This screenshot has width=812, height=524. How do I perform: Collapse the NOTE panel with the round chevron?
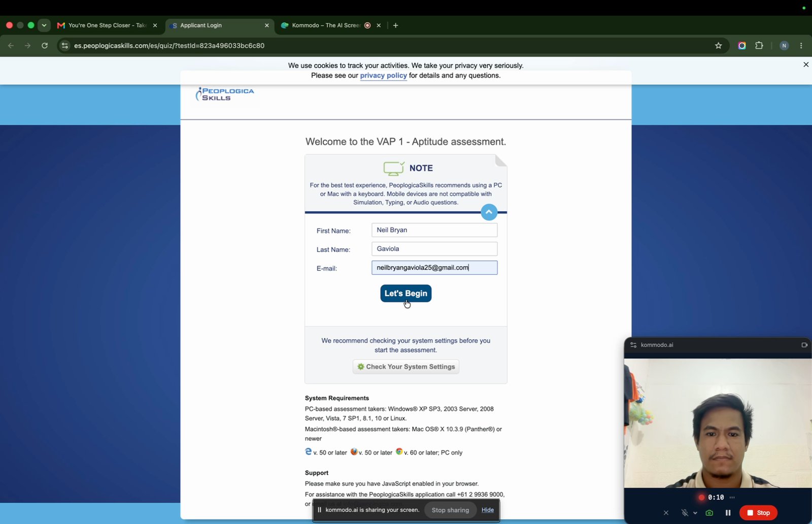pos(489,212)
